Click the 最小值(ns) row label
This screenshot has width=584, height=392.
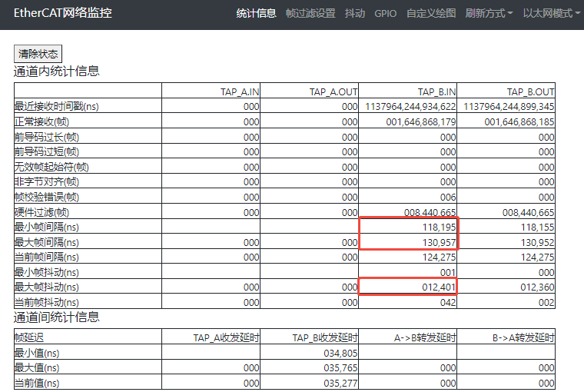pos(37,353)
